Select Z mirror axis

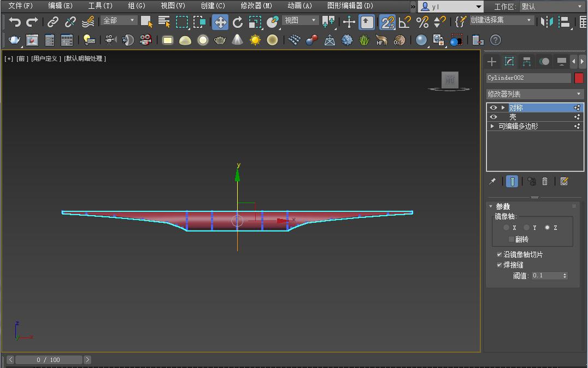(547, 228)
